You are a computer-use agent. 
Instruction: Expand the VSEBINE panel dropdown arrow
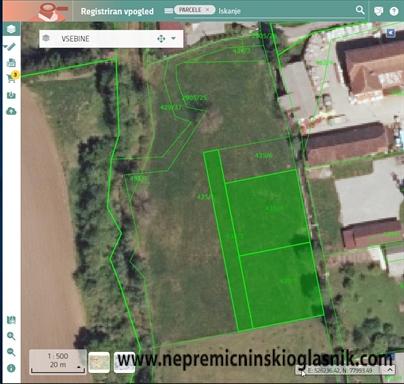(173, 39)
